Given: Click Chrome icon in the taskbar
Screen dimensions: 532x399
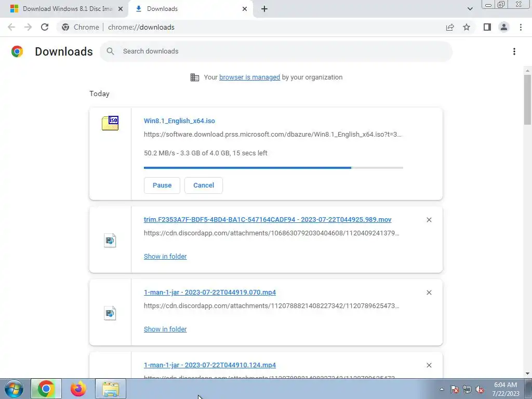Looking at the screenshot, I should point(46,389).
